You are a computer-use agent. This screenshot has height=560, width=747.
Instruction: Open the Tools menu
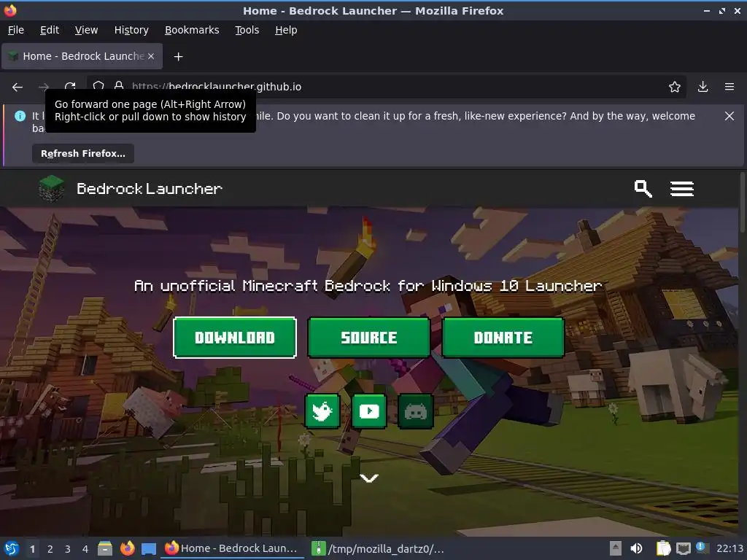coord(247,30)
